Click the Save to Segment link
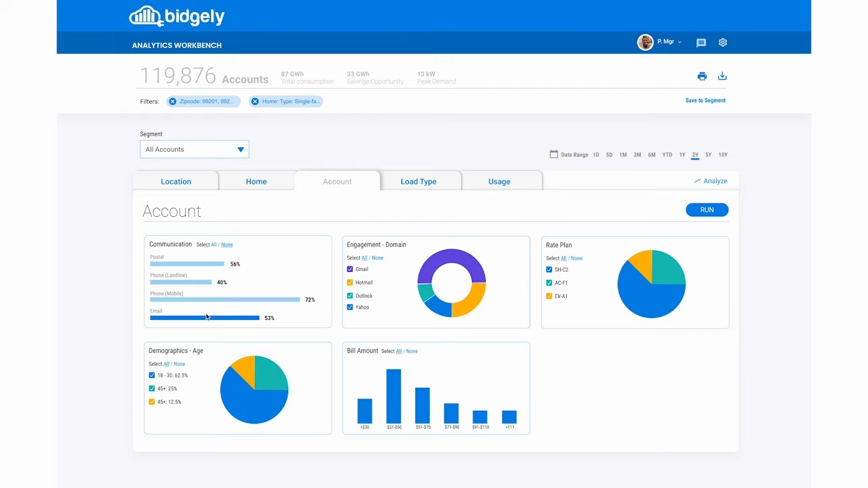This screenshot has height=488, width=868. coord(705,100)
